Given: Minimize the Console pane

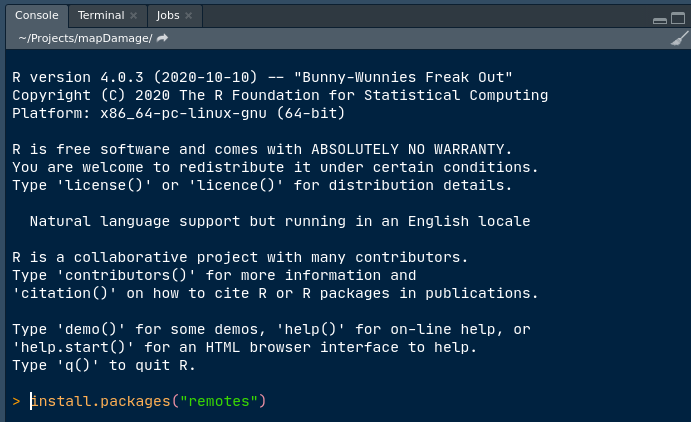Looking at the screenshot, I should tap(661, 17).
